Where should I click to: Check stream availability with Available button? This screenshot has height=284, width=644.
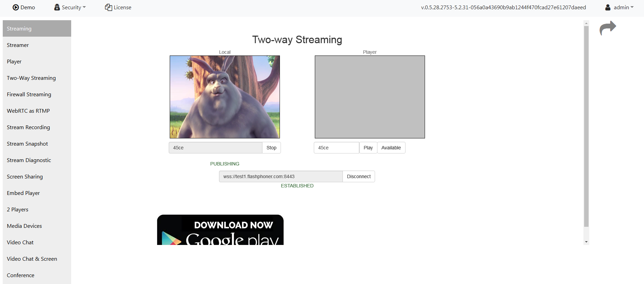coord(391,148)
